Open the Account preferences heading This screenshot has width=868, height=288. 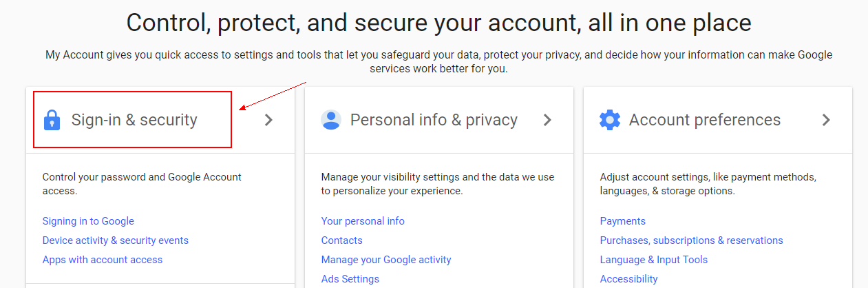[705, 120]
